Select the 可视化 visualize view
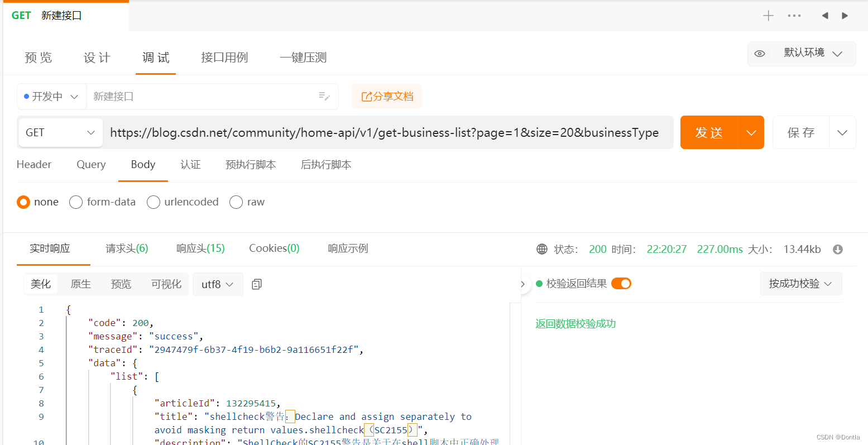 point(166,284)
